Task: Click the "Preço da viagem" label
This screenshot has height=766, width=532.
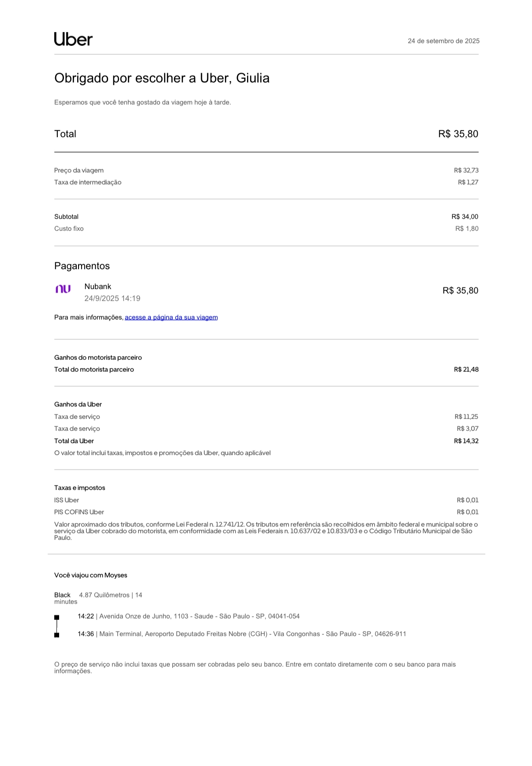Action: [79, 170]
